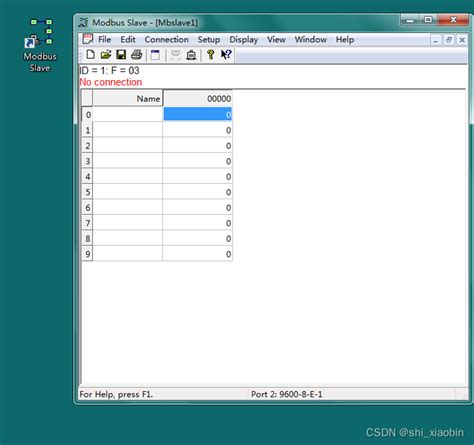
Task: Open the Modbus Slave desktop shortcut
Action: [x=40, y=45]
